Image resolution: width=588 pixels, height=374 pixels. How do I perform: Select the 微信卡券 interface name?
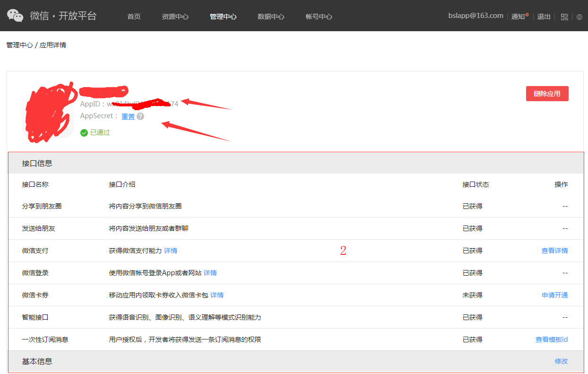(x=35, y=295)
